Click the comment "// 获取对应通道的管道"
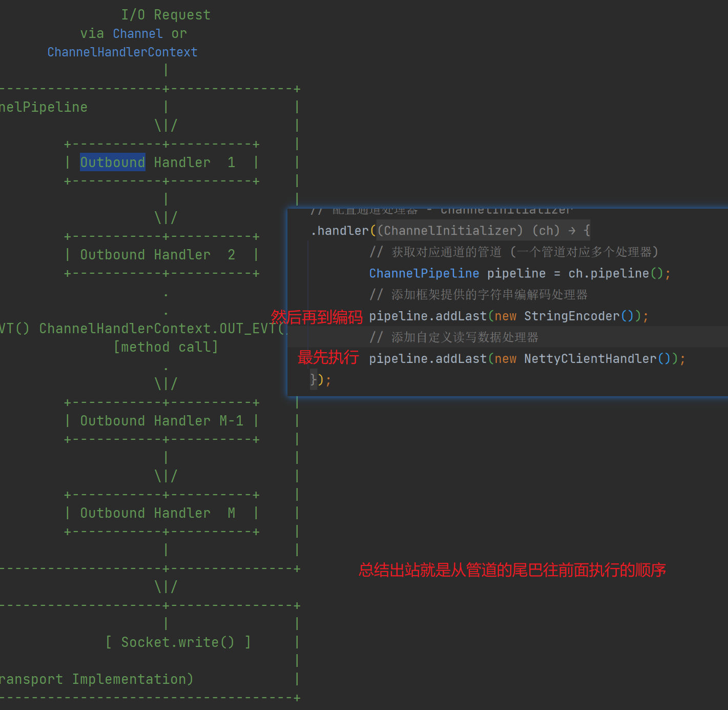The width and height of the screenshot is (728, 710). point(435,252)
